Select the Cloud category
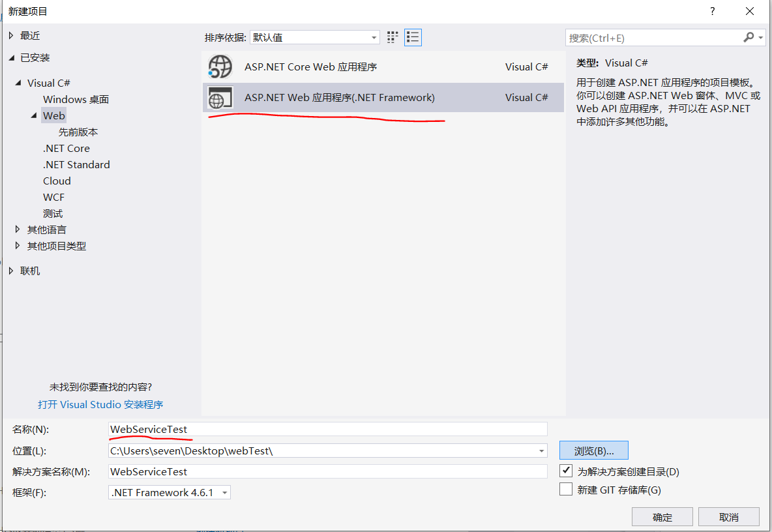Viewport: 772px width, 532px height. tap(57, 181)
